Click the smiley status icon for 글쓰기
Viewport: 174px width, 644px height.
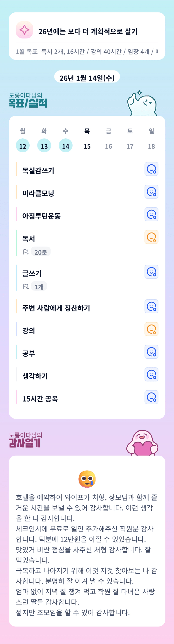pos(151,272)
